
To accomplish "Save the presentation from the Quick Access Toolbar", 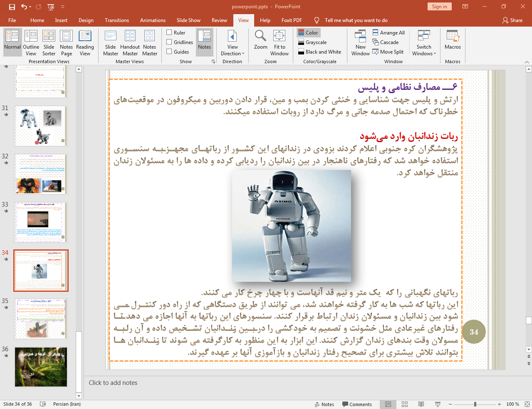I will 12,7.
